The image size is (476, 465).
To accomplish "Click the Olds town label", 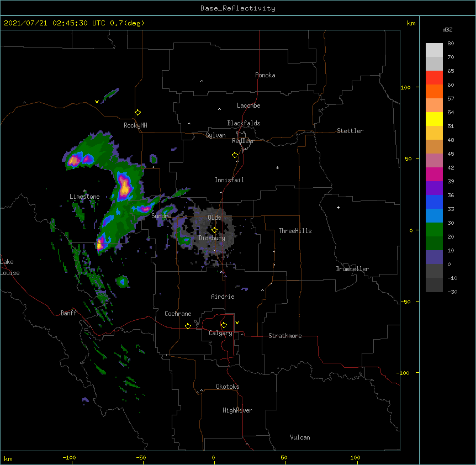I will click(x=214, y=218).
